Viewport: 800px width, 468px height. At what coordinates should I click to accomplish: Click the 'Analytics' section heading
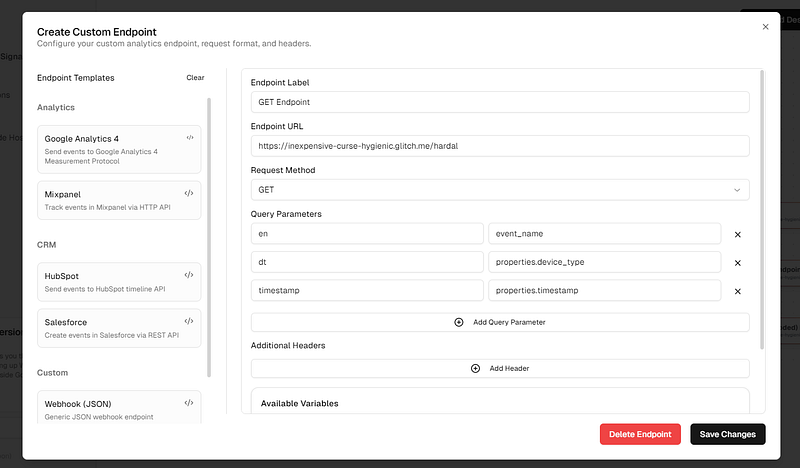(56, 107)
